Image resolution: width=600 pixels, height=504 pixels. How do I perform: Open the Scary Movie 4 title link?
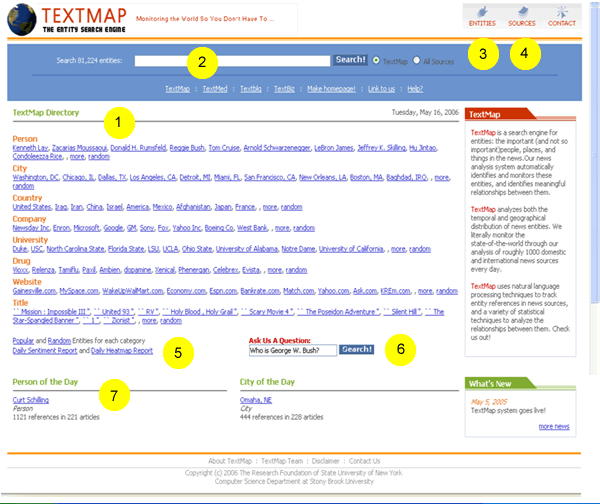pos(267,312)
